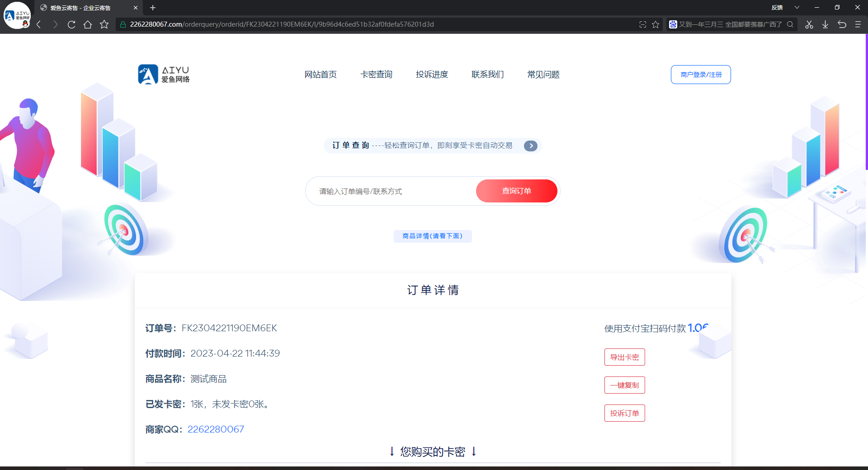Screen dimensions: 868x470
Task: Open 常见问题 page
Action: [543, 75]
